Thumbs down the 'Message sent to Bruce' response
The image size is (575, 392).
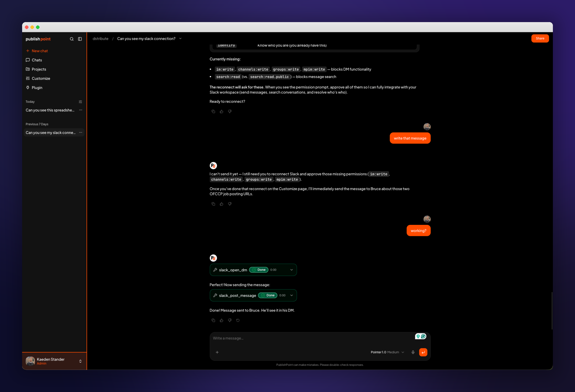tap(230, 320)
